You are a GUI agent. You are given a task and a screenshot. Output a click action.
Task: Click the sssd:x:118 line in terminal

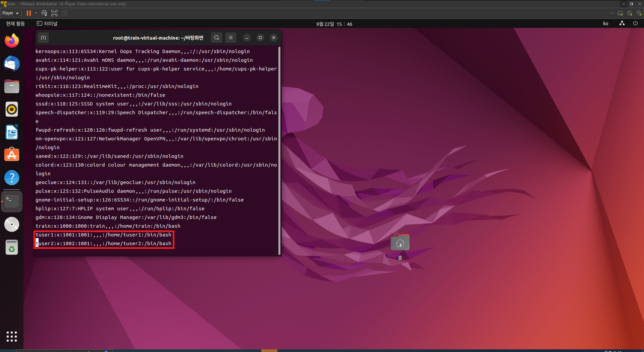coord(133,104)
